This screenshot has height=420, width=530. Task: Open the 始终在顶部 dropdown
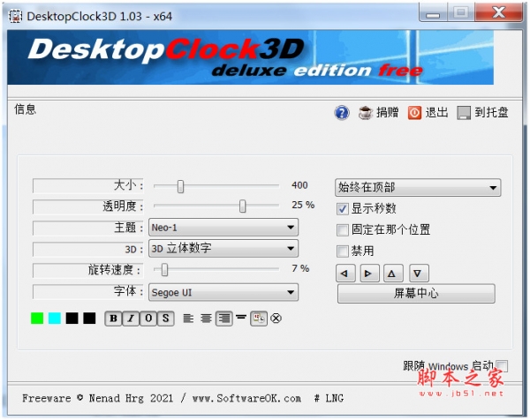click(x=418, y=187)
